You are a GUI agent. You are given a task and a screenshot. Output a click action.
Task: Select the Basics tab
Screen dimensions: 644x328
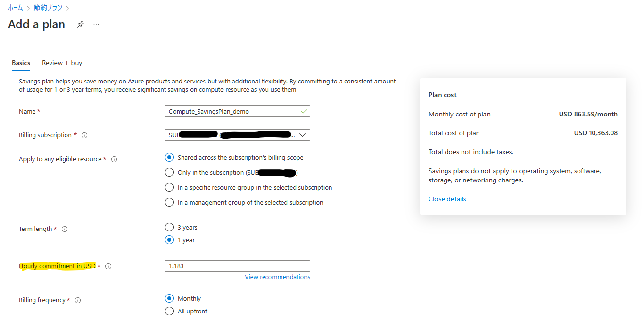21,63
